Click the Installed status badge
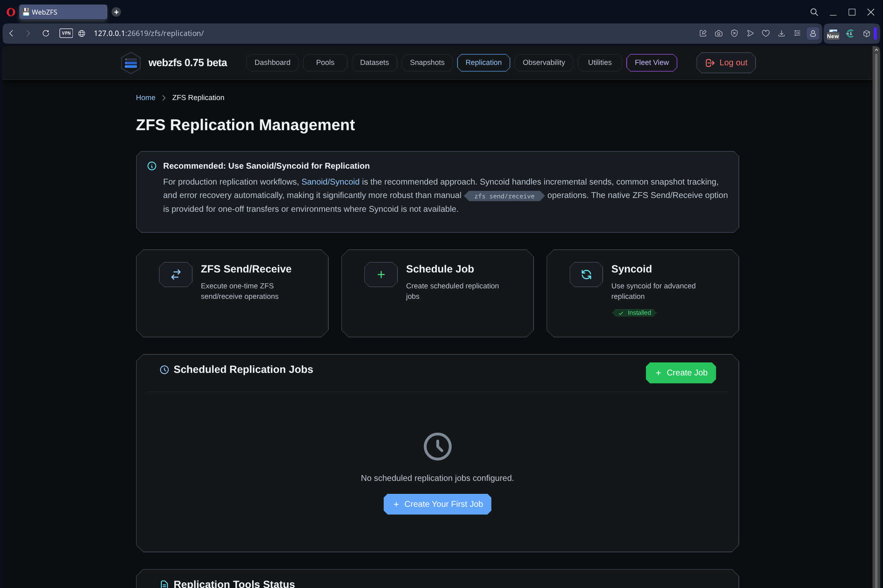The image size is (883, 588). pyautogui.click(x=634, y=313)
